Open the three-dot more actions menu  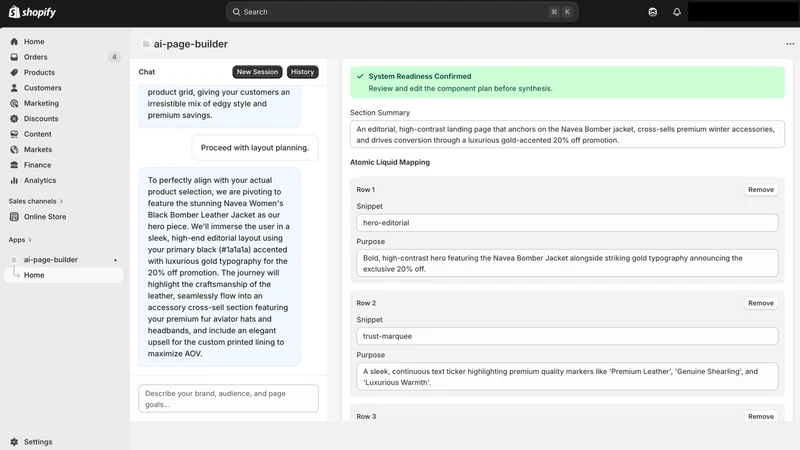(x=790, y=44)
